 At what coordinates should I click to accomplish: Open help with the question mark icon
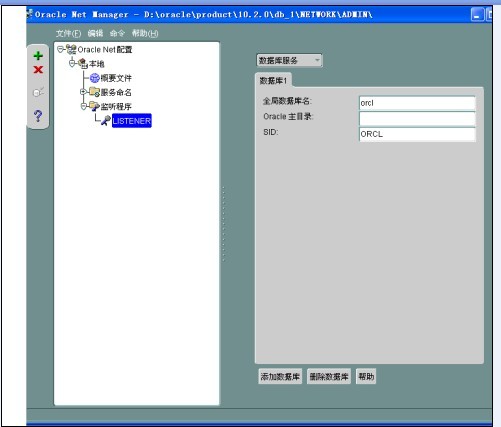pos(38,116)
